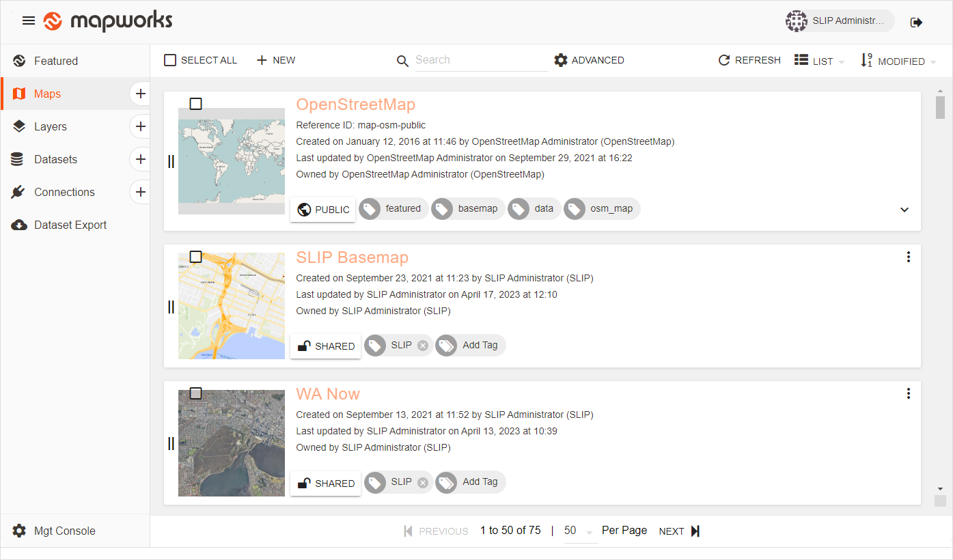Open the hamburger navigation menu
Screen dimensions: 953x560
[29, 21]
